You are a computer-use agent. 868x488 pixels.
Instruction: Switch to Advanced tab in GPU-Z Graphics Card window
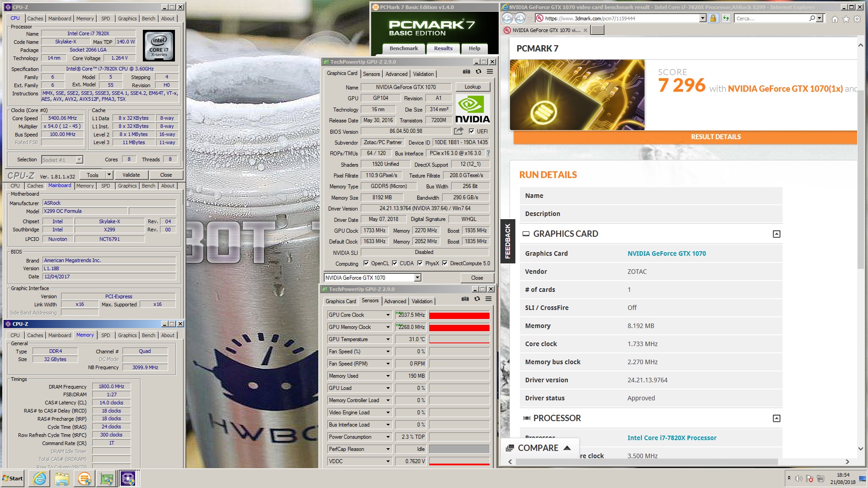pos(396,74)
